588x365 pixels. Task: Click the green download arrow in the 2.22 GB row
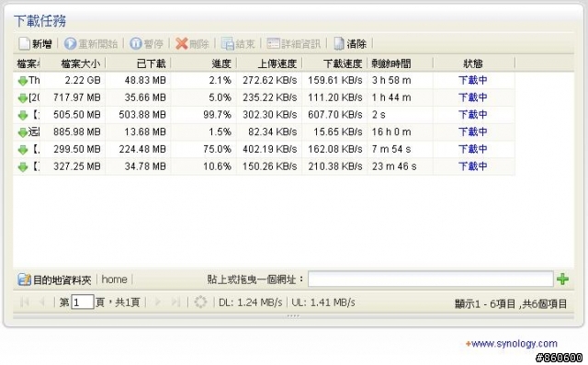(22, 81)
